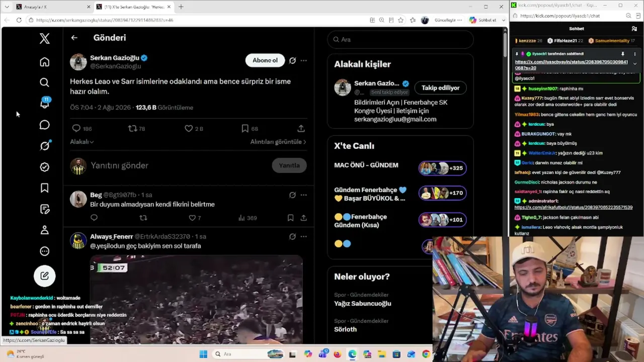Viewport: 644px width, 362px height.
Task: Reply to Beg's comment
Action: tap(94, 218)
